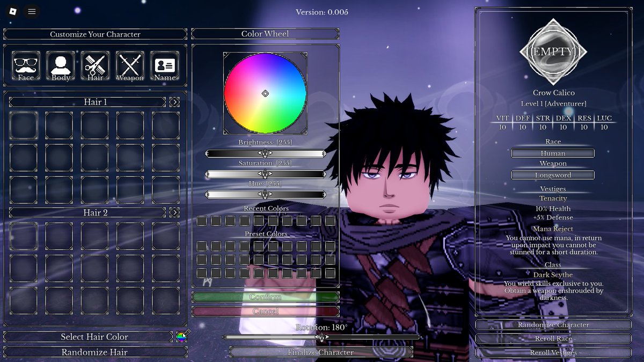Image resolution: width=644 pixels, height=362 pixels.
Task: Click the LUC stat column
Action: pyautogui.click(x=604, y=123)
